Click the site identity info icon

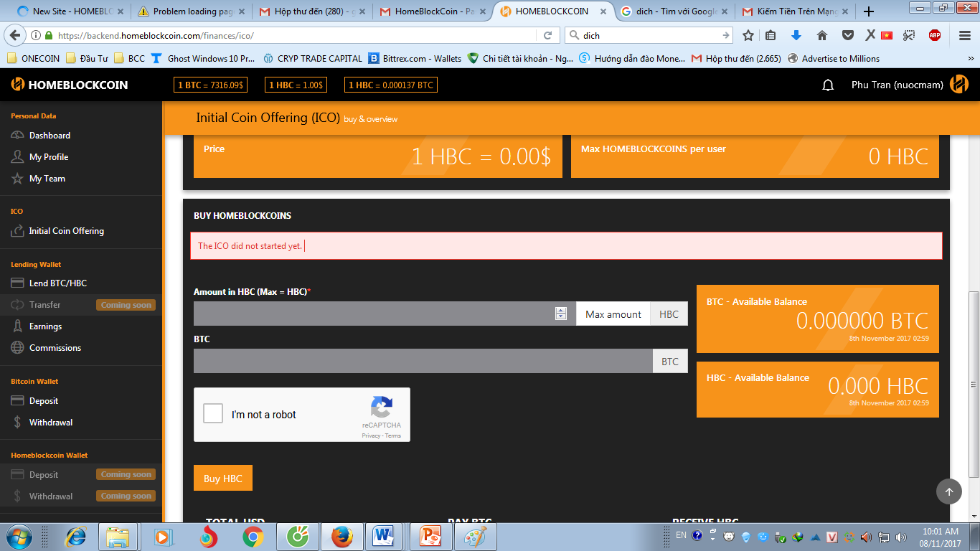point(35,35)
